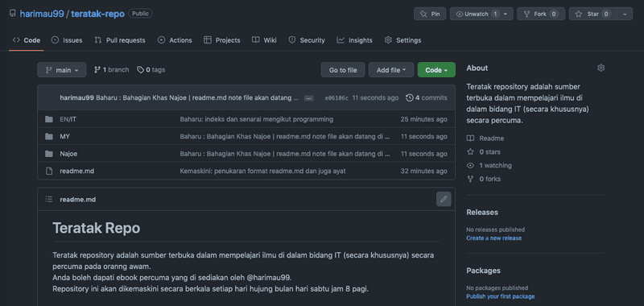Image resolution: width=644 pixels, height=306 pixels.
Task: Edit readme.md with the pencil icon
Action: 444,199
